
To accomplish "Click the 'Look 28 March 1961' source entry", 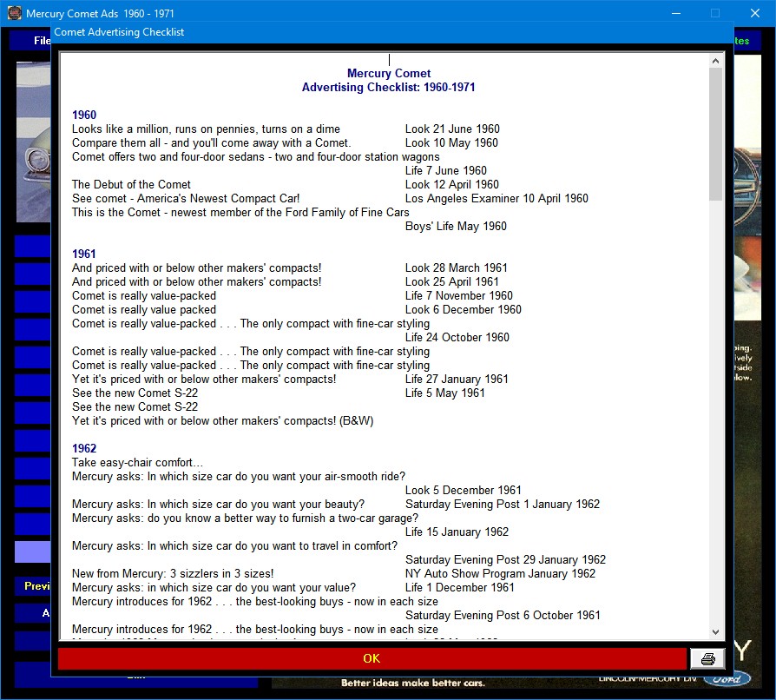I will click(x=457, y=267).
